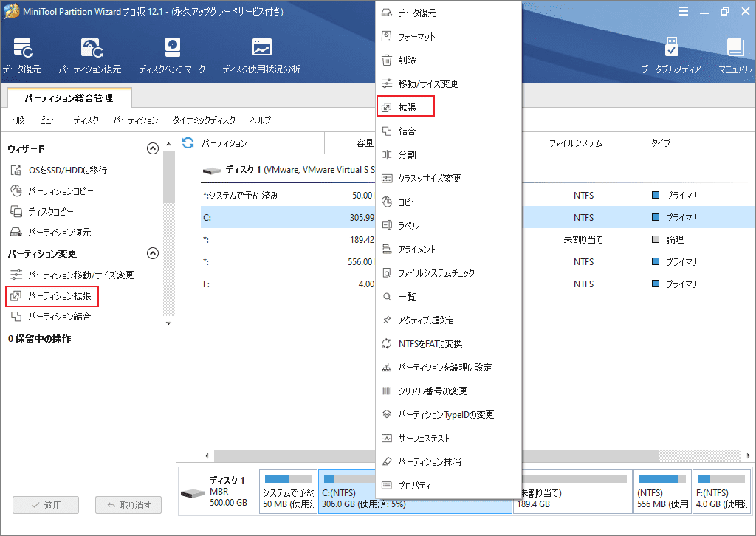Viewport: 756px width, 536px height.
Task: Click the 適用 (Apply) button
Action: click(46, 505)
